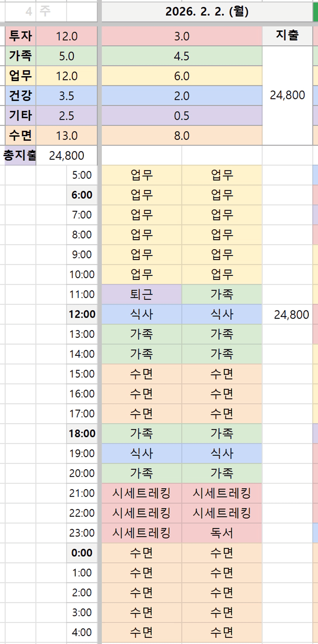Image resolution: width=318 pixels, height=644 pixels.
Task: Select the daily 수면 value 8.0 cell
Action: (181, 136)
